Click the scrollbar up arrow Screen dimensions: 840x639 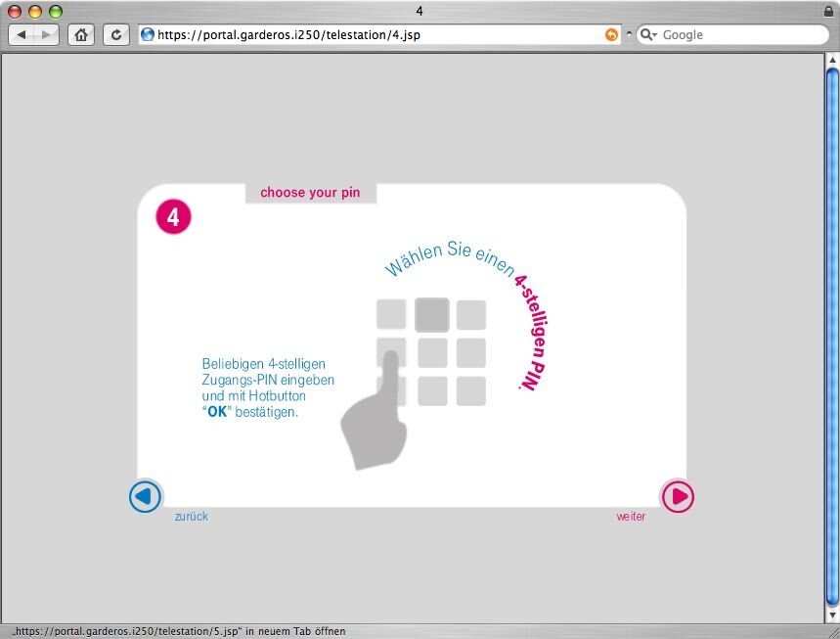[832, 60]
